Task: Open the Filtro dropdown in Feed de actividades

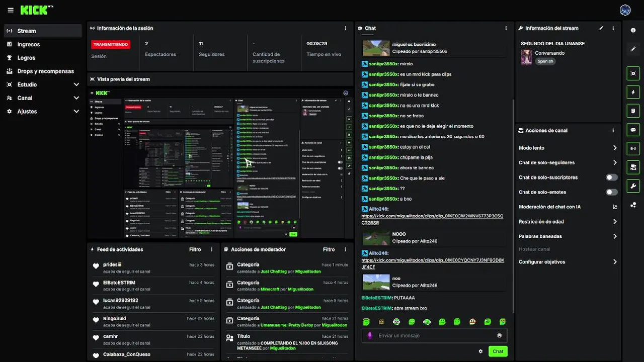Action: 195,249
